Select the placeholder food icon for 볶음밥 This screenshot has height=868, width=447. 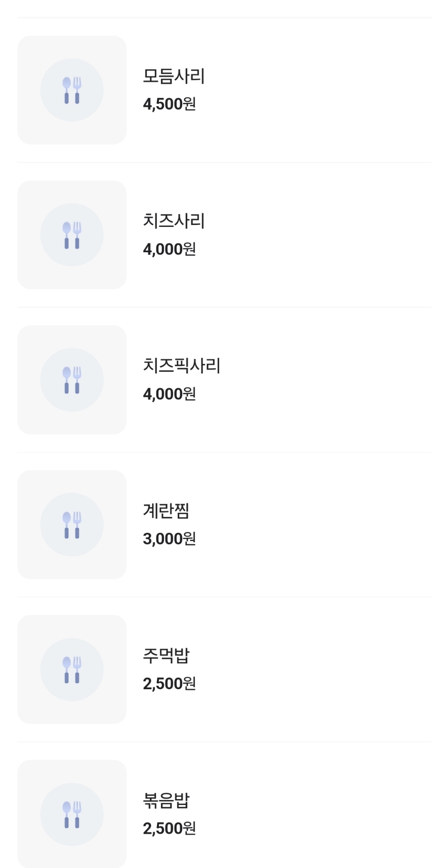pos(72,814)
